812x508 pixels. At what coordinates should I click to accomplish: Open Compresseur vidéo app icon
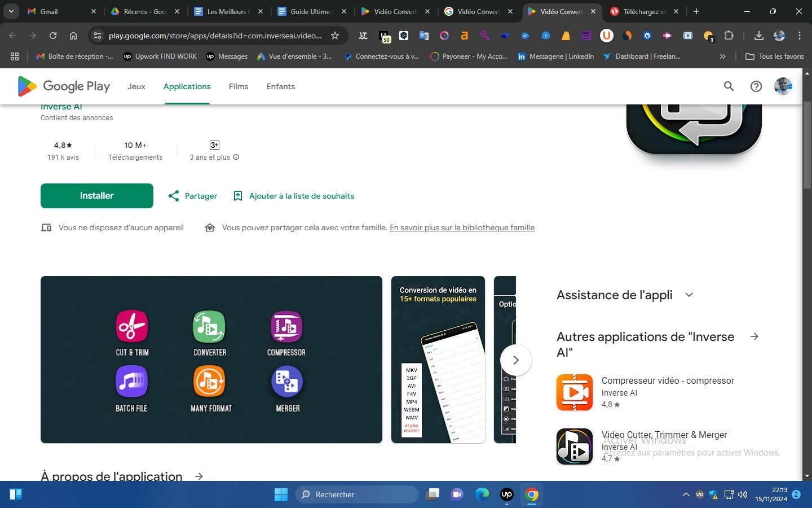coord(575,392)
